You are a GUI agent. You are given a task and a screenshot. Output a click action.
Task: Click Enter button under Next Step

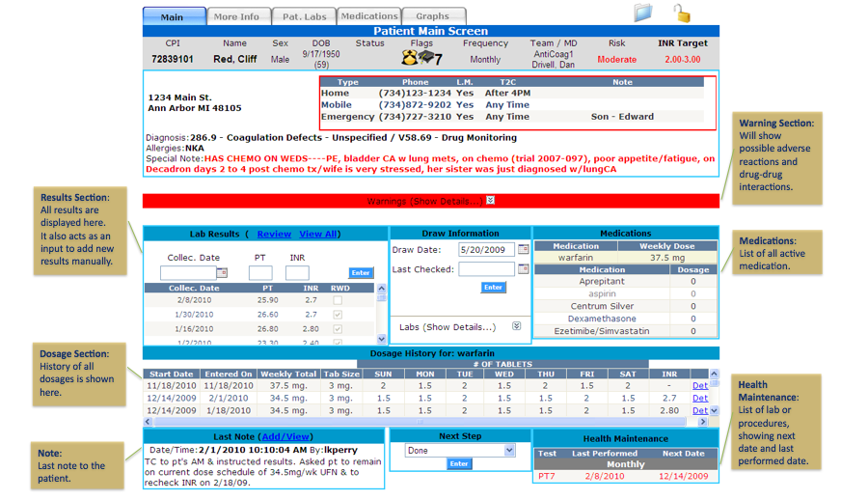[x=459, y=463]
